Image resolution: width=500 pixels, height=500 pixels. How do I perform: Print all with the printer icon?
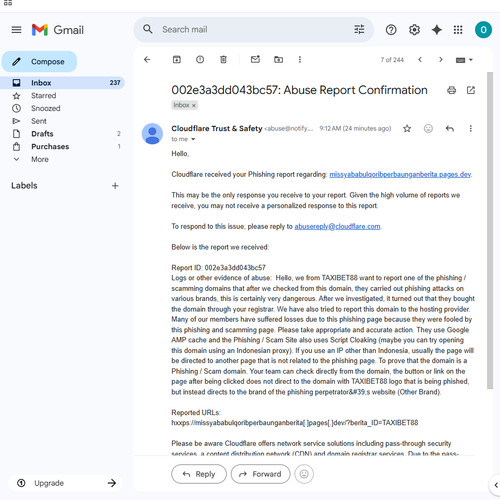[451, 90]
